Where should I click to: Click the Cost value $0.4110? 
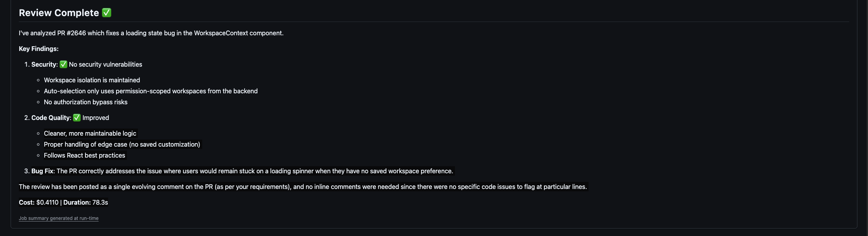point(47,202)
